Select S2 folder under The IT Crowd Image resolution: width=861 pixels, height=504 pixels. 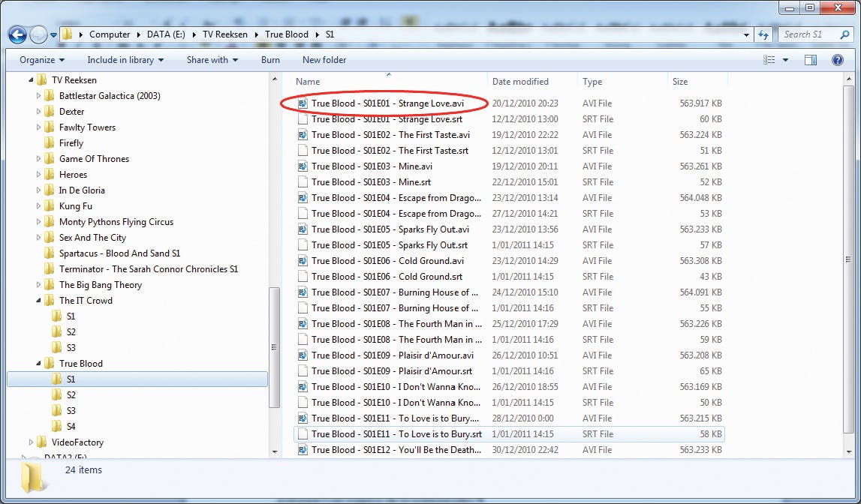[71, 331]
